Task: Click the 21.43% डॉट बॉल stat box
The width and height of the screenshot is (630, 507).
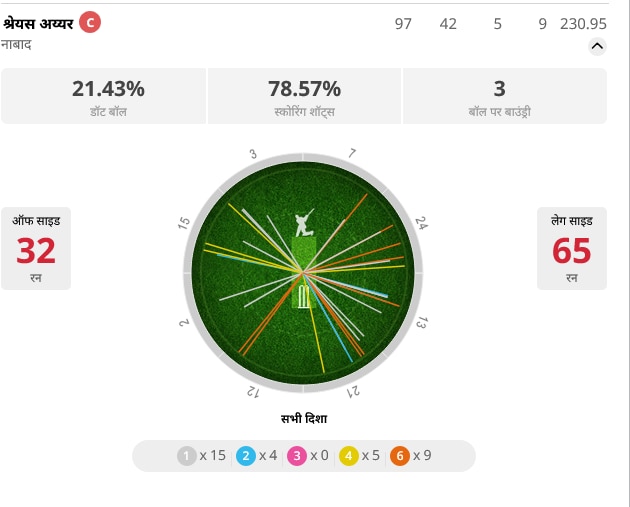Action: [x=104, y=96]
